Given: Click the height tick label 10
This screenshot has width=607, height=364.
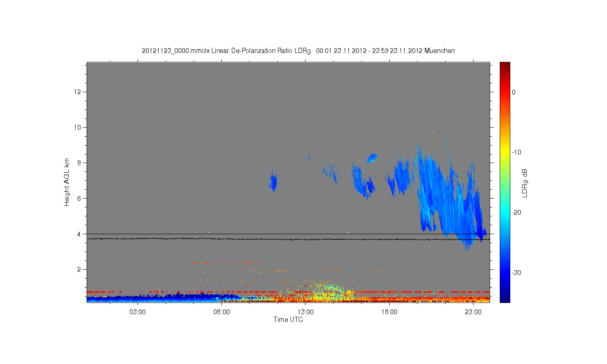Looking at the screenshot, I should 78,127.
